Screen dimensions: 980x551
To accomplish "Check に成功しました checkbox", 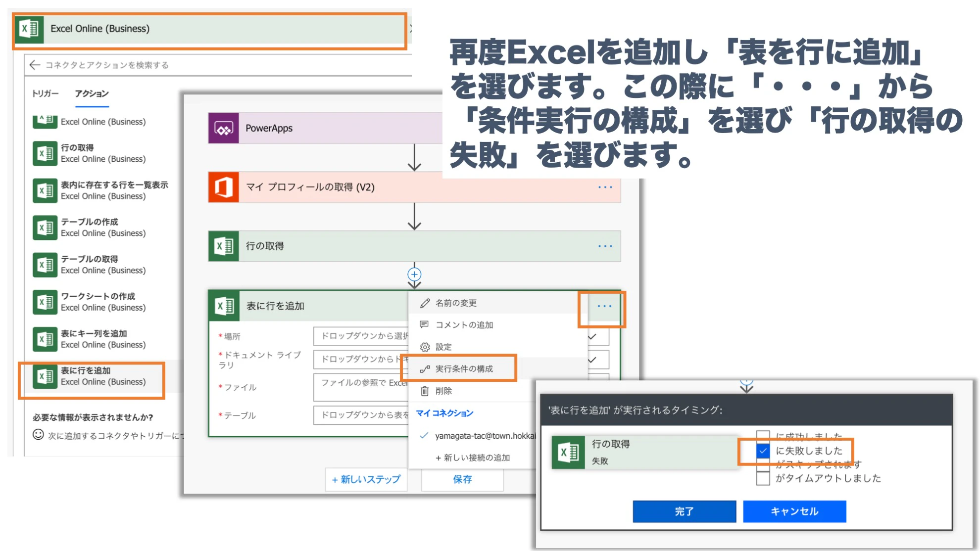I will click(763, 436).
